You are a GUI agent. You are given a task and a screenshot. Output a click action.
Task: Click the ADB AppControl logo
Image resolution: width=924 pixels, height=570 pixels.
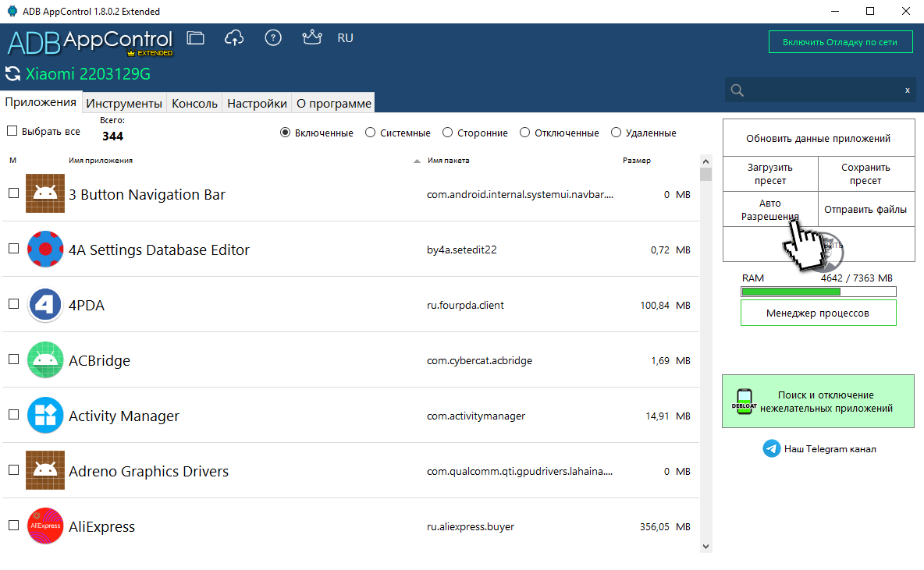click(x=91, y=42)
